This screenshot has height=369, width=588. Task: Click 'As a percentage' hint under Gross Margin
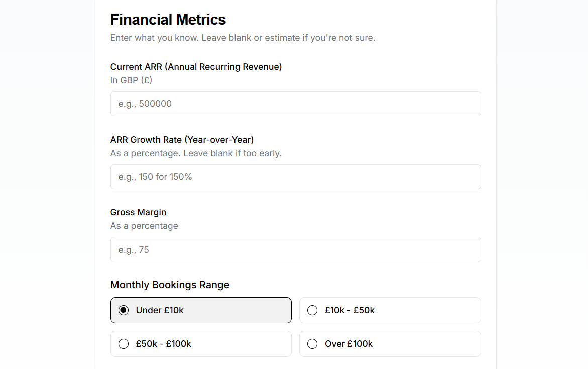point(144,226)
